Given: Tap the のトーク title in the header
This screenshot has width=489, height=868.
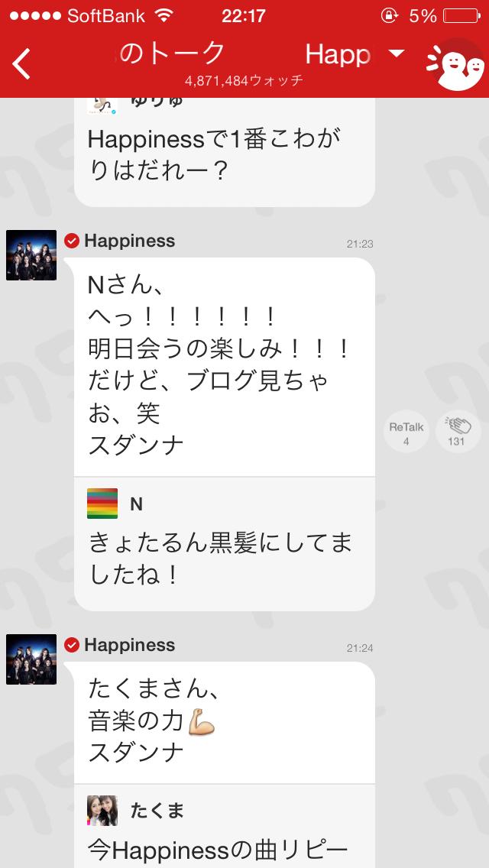Looking at the screenshot, I should 172,53.
